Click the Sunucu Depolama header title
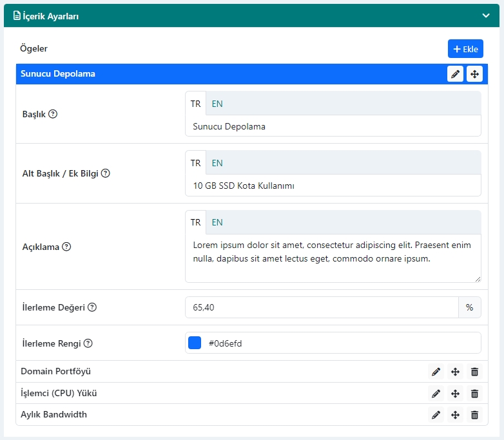 tap(58, 73)
